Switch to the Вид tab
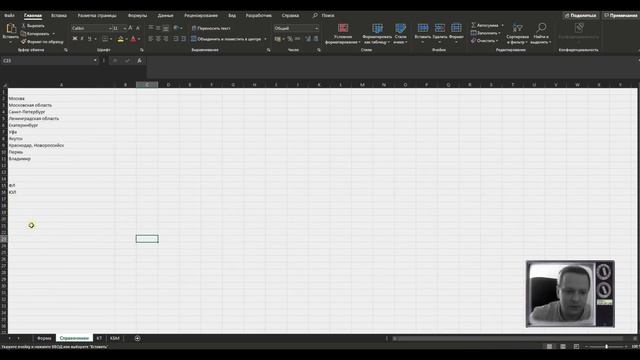The image size is (640, 360). click(232, 16)
